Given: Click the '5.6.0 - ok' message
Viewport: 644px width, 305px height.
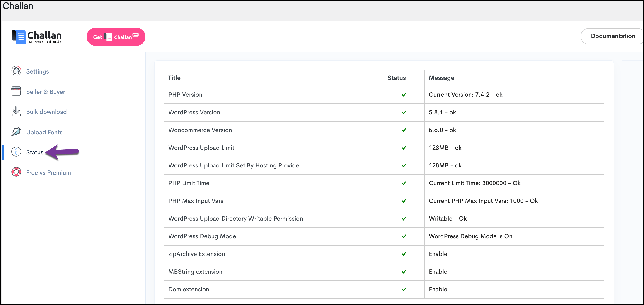Looking at the screenshot, I should point(442,130).
